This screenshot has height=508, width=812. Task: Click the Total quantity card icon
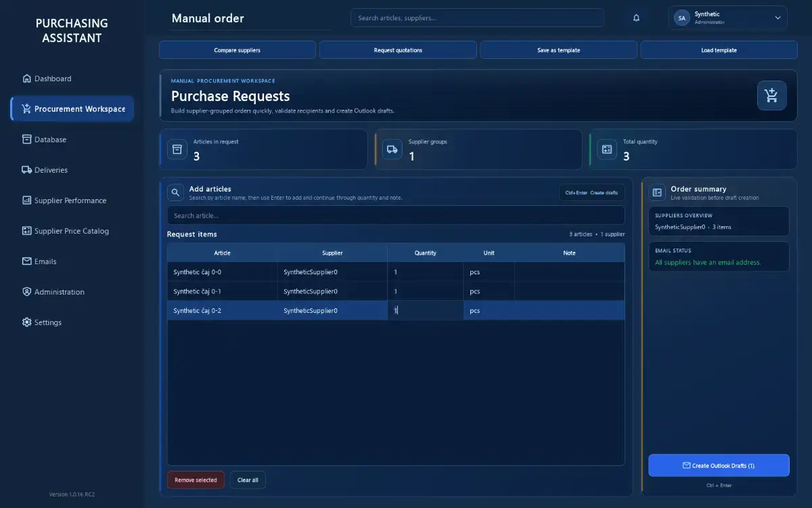coord(607,150)
